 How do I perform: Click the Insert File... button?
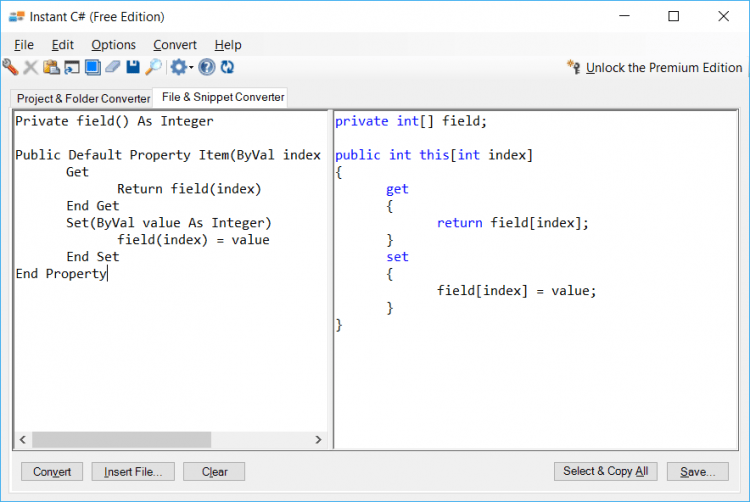[x=133, y=472]
